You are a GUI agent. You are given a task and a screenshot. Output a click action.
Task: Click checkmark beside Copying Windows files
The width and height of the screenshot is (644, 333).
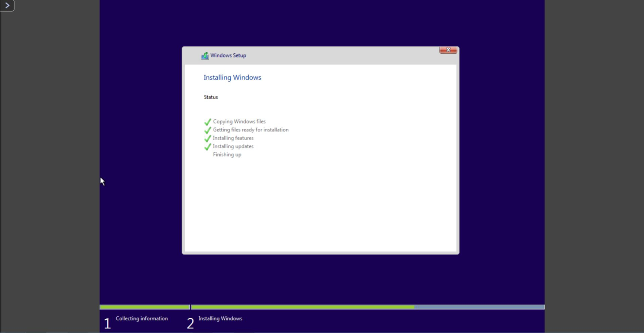tap(208, 122)
